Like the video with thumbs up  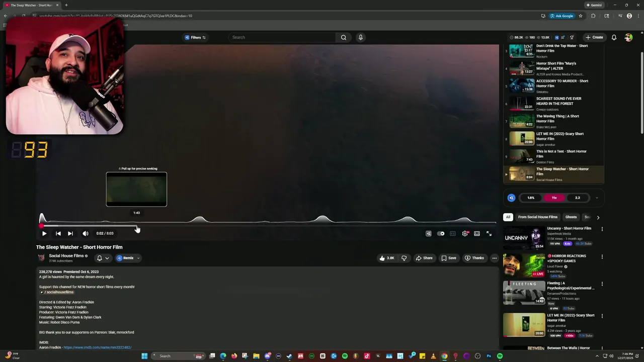click(387, 258)
